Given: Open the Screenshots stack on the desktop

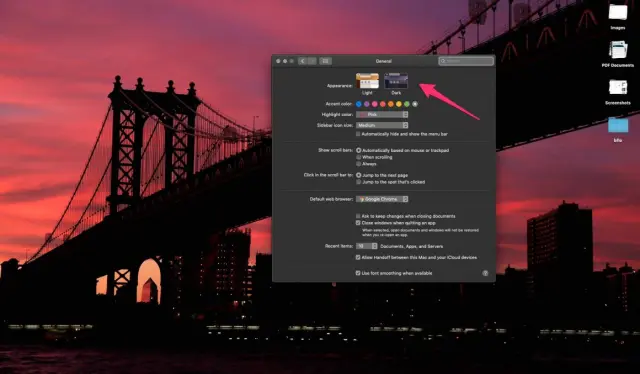Looking at the screenshot, I should coord(618,88).
